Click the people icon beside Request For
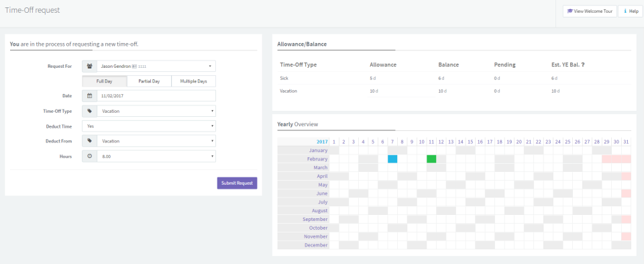Viewport: 644px width, 264px height. 89,66
